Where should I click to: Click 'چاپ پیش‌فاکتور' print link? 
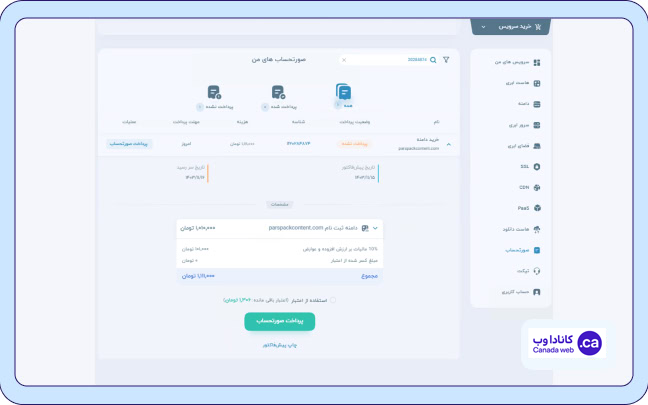(279, 345)
